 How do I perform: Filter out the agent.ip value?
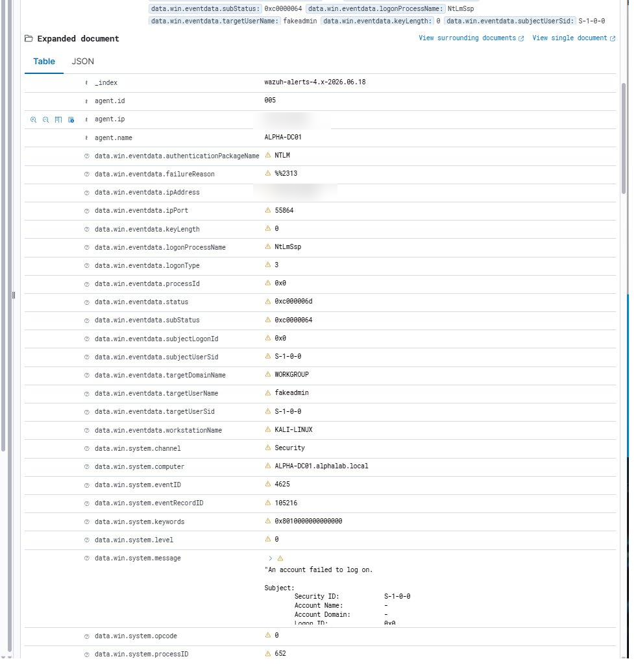(45, 119)
